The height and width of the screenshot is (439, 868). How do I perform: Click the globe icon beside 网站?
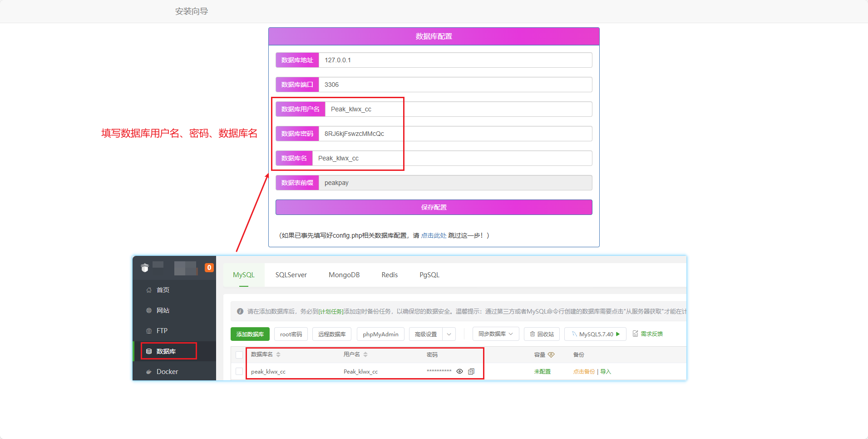click(x=149, y=310)
